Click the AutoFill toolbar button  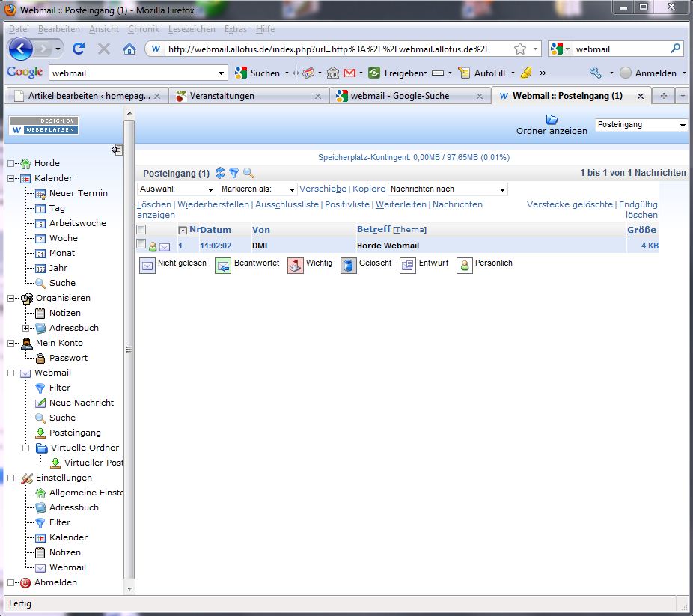pyautogui.click(x=481, y=73)
